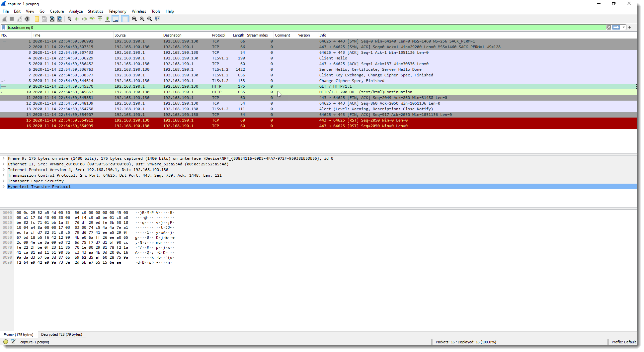Open capture file properties icon in status bar
The height and width of the screenshot is (352, 644).
point(13,342)
